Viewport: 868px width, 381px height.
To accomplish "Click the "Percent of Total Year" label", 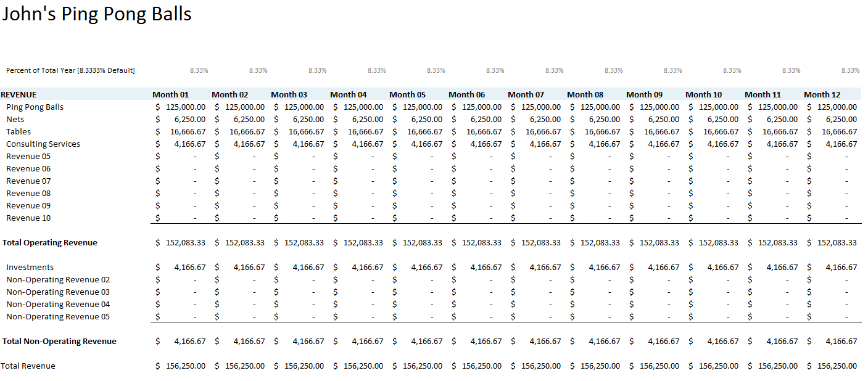I will (x=70, y=70).
